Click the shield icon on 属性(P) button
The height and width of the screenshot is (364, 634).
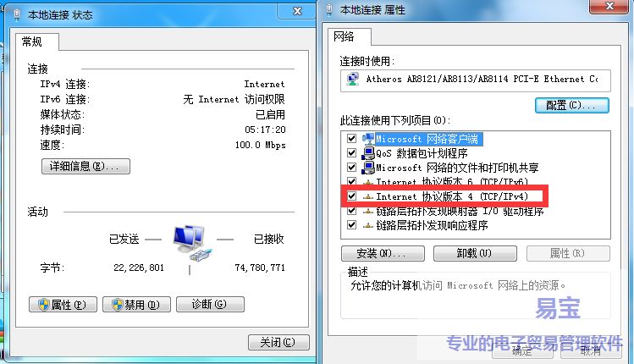44,304
